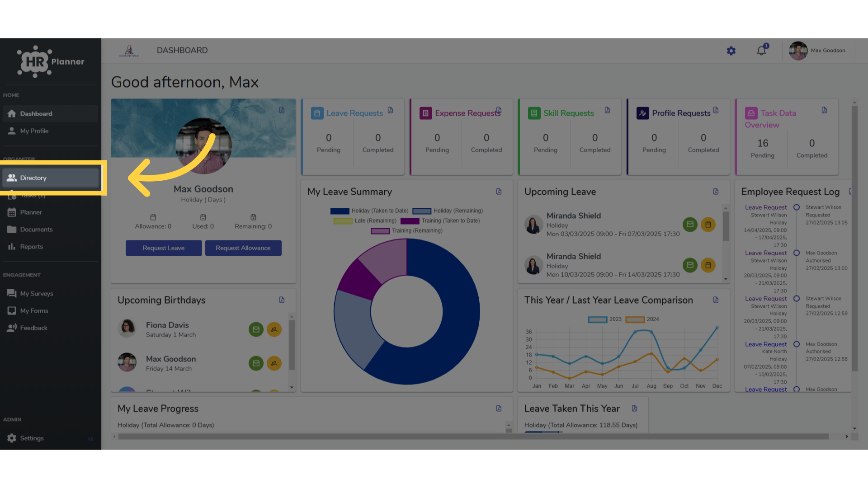Open calendar icon for Miranda Shield 10/03/2025 leave
Viewport: 868px width, 488px height.
(x=708, y=265)
